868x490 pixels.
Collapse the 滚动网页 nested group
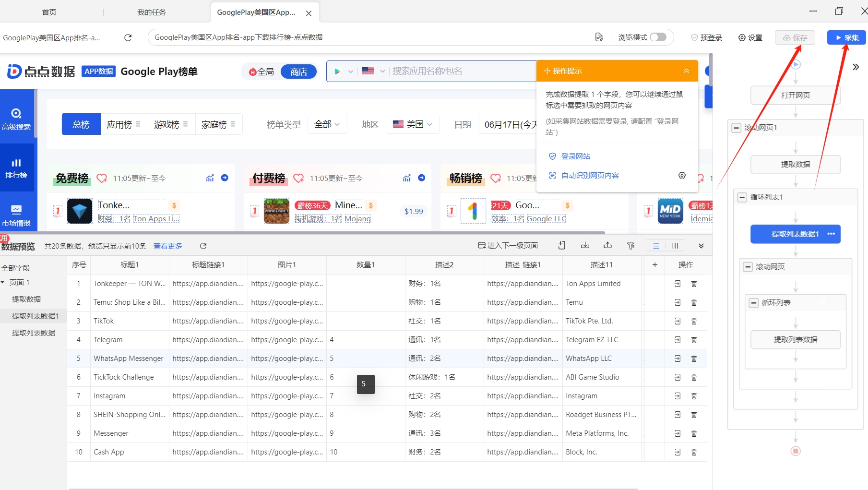tap(748, 267)
